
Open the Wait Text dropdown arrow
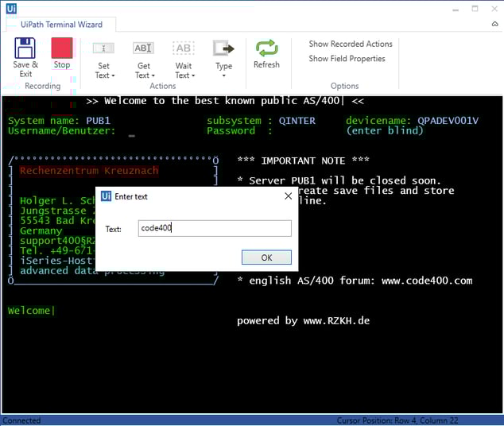pos(193,76)
